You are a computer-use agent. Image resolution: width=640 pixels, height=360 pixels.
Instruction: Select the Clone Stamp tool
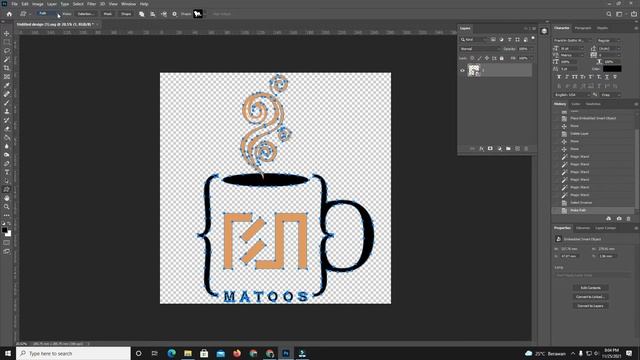(7, 111)
